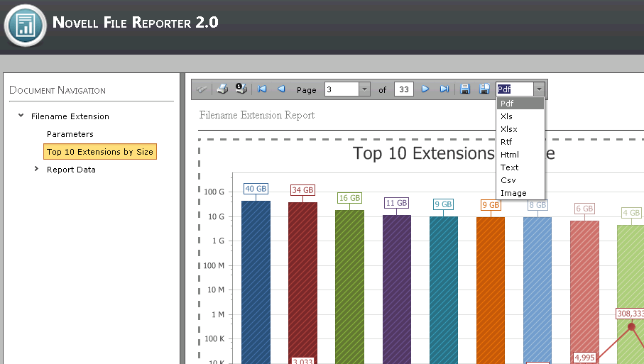Choose Pdf in export format list

coord(520,104)
